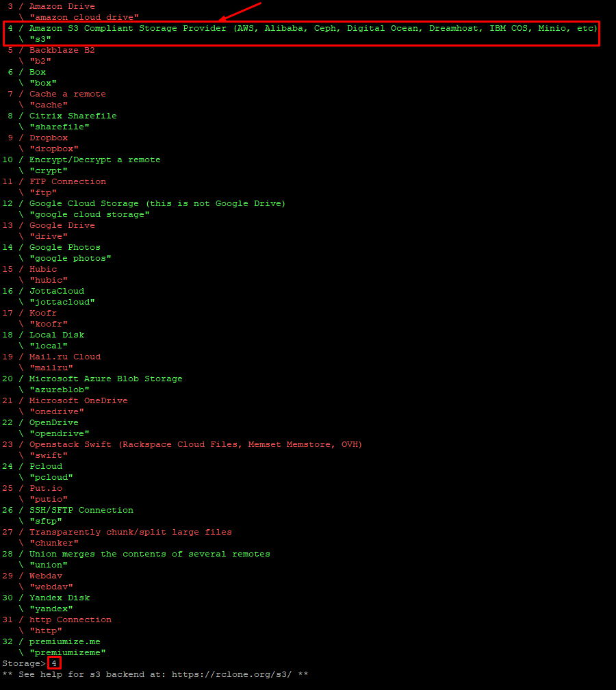The image size is (616, 690).
Task: Open the https://rclone.org/s3/ help link
Action: point(231,675)
